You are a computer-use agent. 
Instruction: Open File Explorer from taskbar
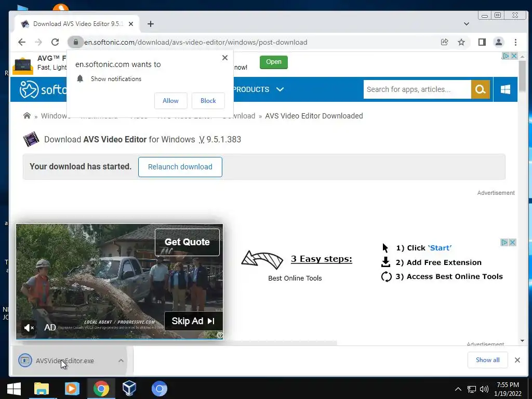tap(42, 389)
